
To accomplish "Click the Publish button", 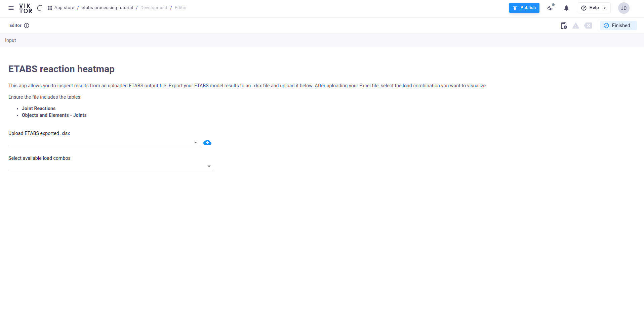I will point(524,8).
